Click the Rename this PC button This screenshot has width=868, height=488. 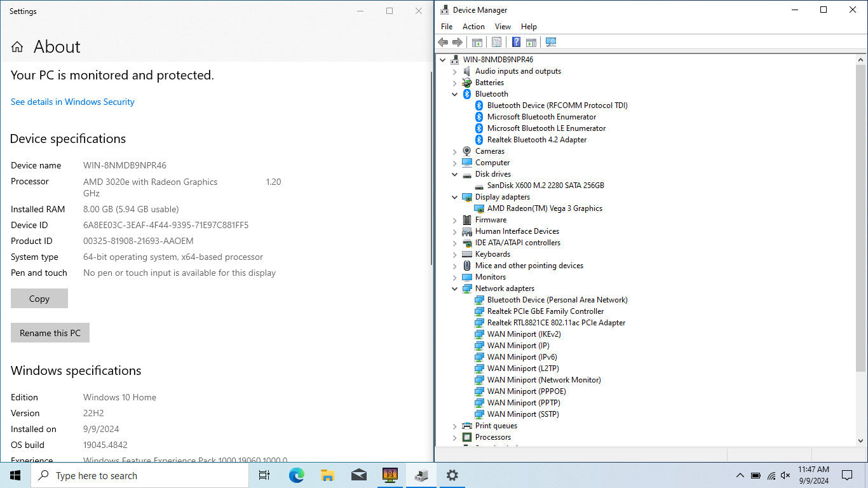click(x=50, y=333)
